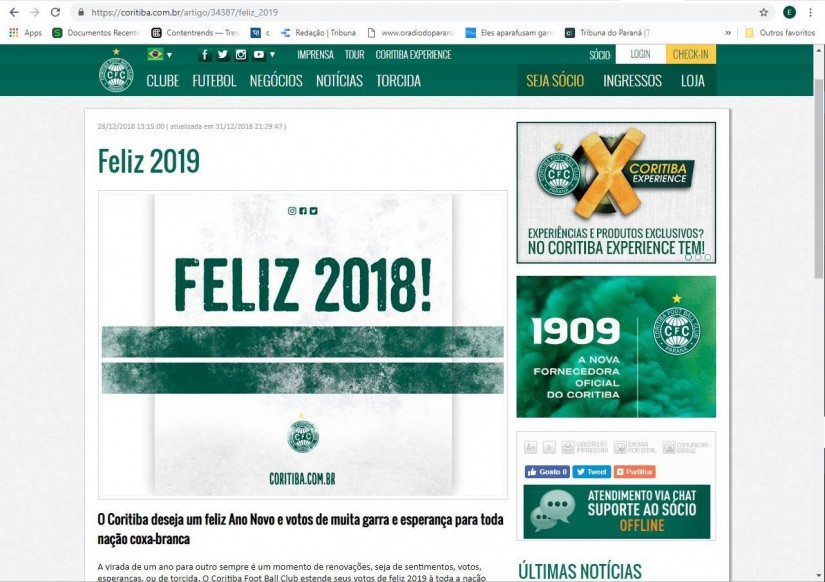
Task: Bookmark page with the star icon
Action: point(763,12)
